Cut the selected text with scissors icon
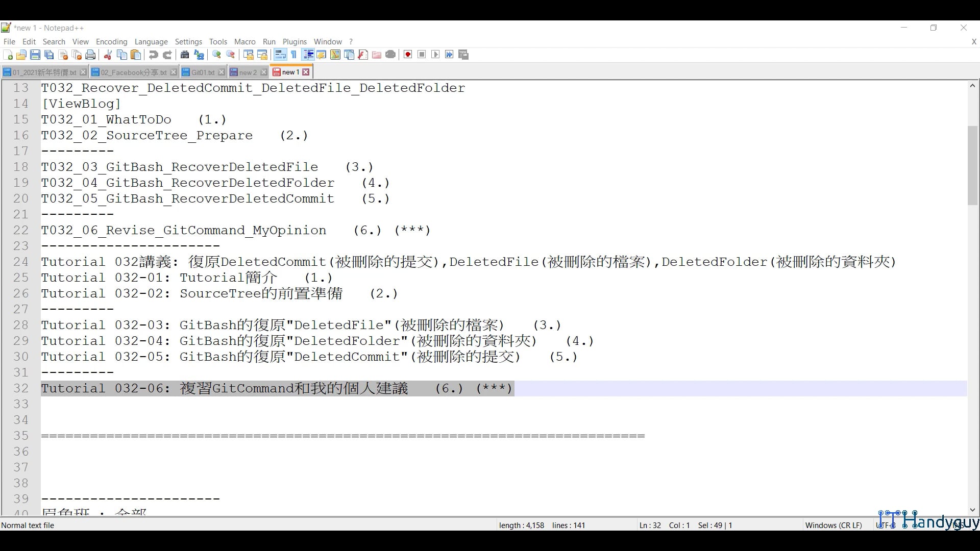The height and width of the screenshot is (551, 980). click(x=108, y=55)
